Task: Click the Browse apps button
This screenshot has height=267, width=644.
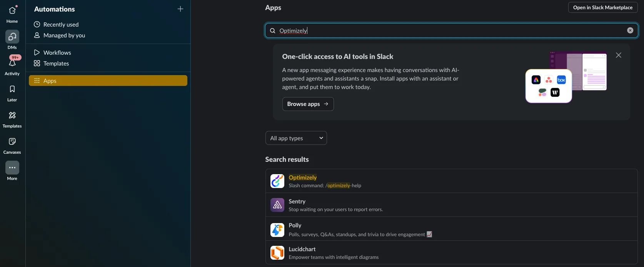Action: [308, 104]
